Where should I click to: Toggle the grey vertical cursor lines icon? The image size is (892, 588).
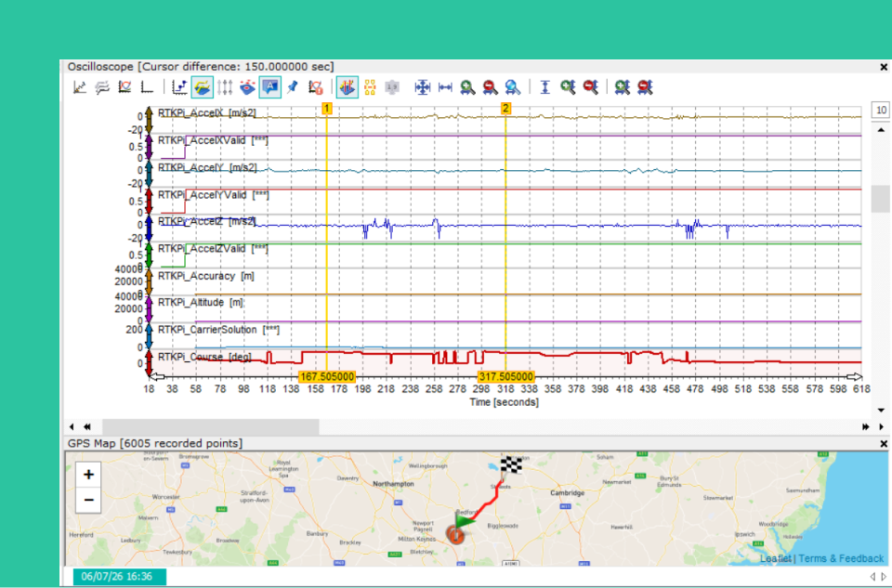pyautogui.click(x=225, y=87)
